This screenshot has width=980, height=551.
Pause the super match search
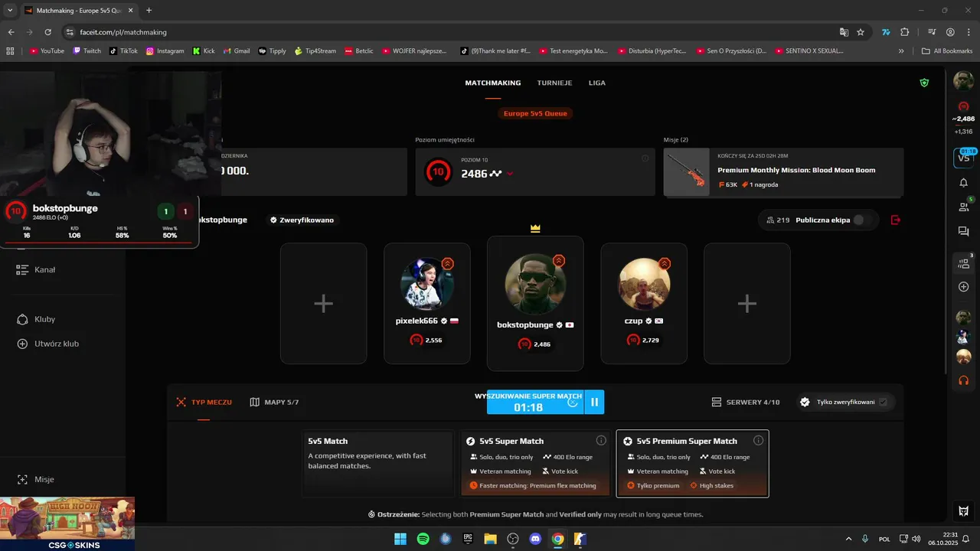(594, 402)
